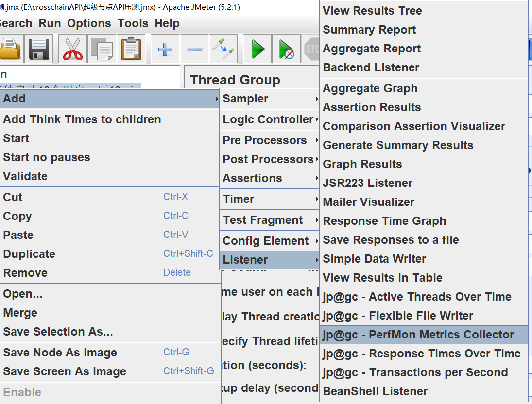This screenshot has width=532, height=404.
Task: Open the Run menu
Action: coord(49,23)
